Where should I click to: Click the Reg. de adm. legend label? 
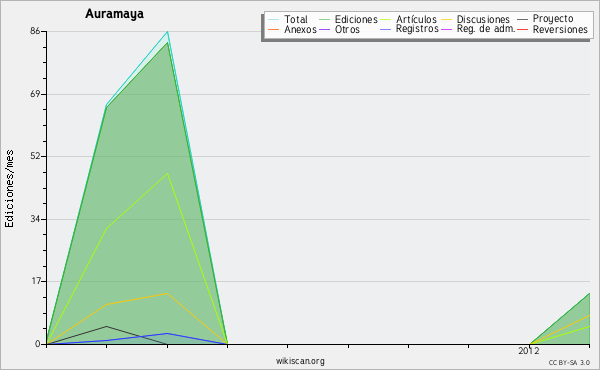486,29
